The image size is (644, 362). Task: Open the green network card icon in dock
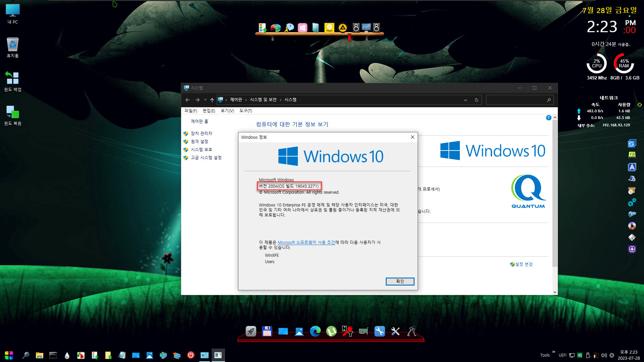[363, 331]
